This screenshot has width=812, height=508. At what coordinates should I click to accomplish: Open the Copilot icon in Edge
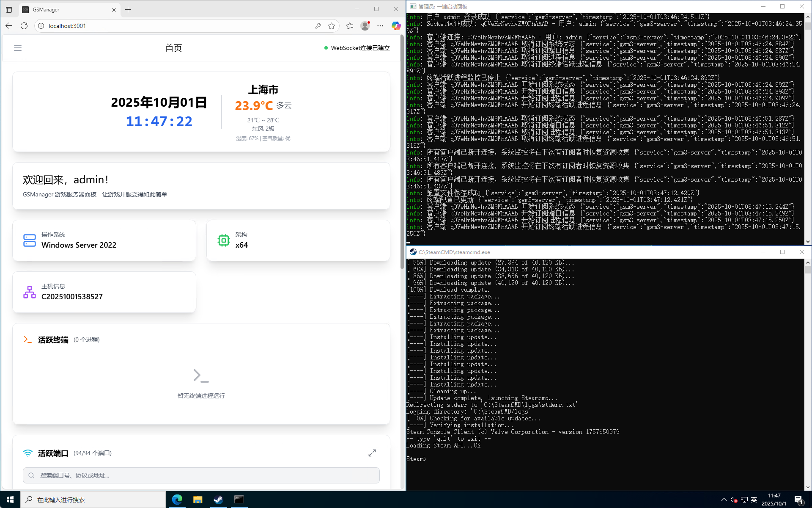396,26
